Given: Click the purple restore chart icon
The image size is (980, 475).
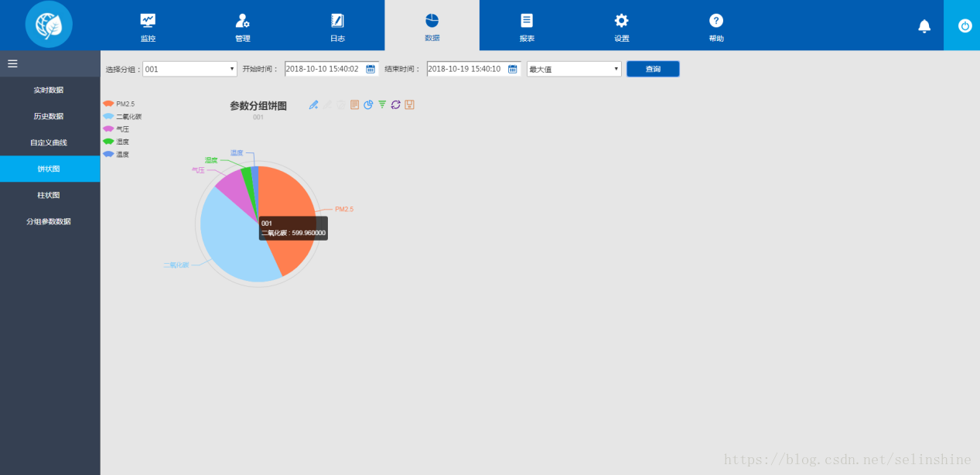Looking at the screenshot, I should point(396,104).
